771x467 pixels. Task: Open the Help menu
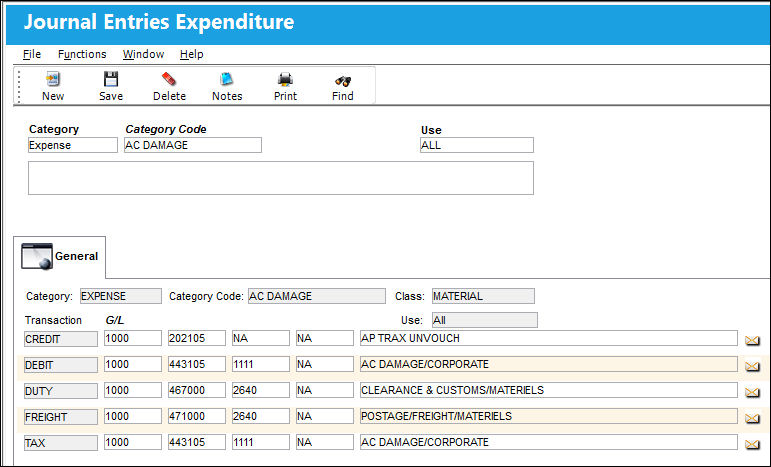click(191, 54)
